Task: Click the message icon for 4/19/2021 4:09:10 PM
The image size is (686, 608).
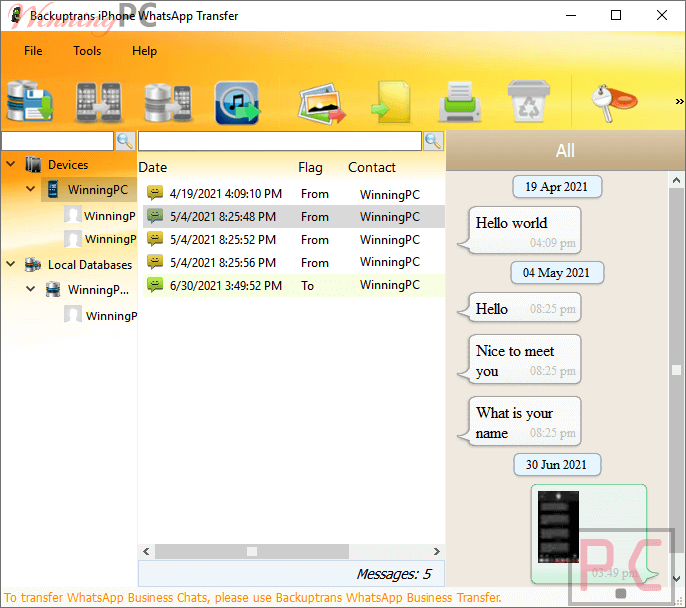Action: coord(155,192)
